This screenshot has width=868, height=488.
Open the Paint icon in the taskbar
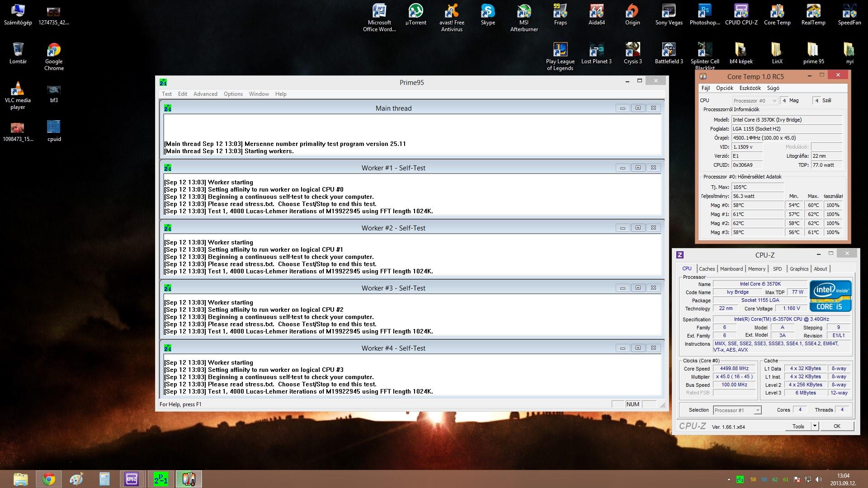click(76, 479)
